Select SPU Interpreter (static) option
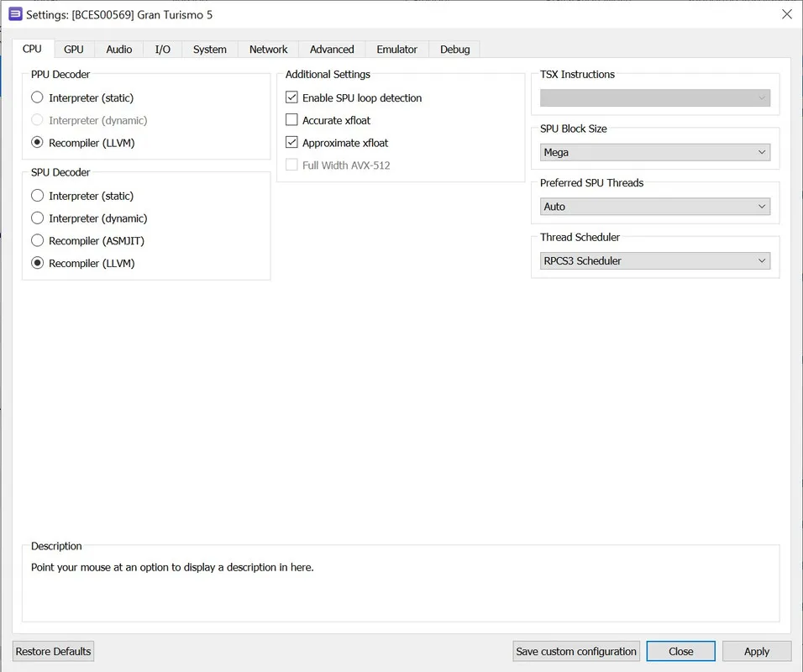Screen dimensions: 803x672 pyautogui.click(x=82, y=196)
